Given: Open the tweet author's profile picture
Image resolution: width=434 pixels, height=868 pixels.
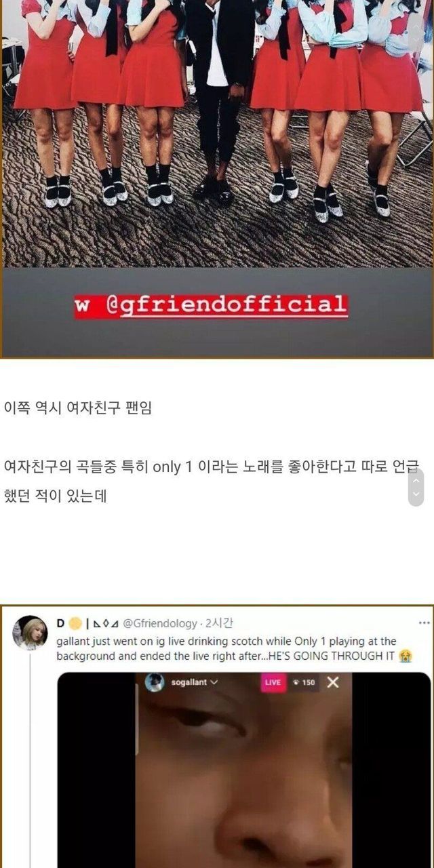Looking at the screenshot, I should point(31,633).
